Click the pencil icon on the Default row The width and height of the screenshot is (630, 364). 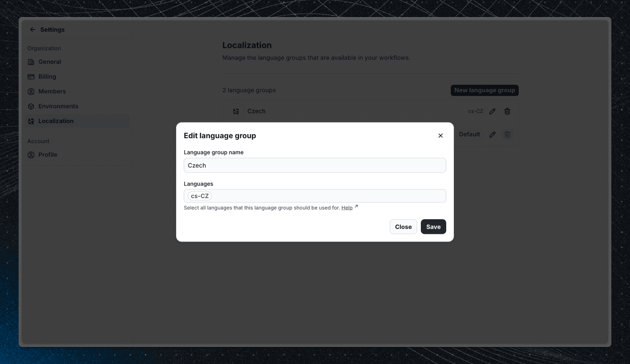coord(492,134)
